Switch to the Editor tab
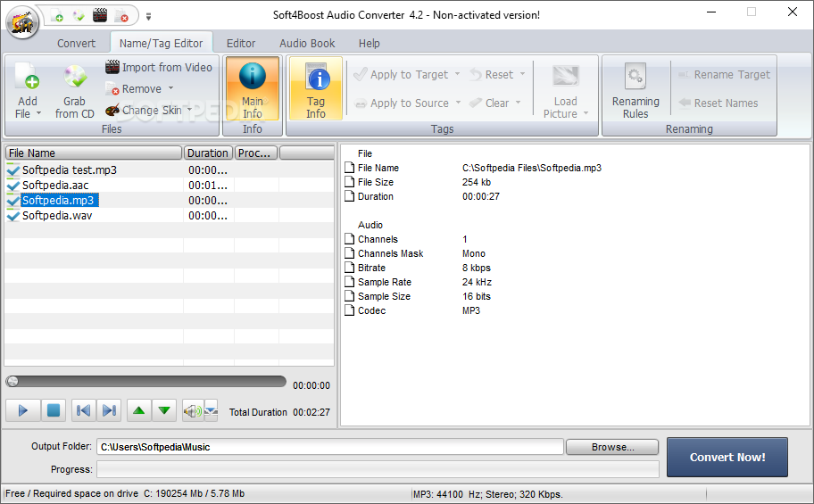The height and width of the screenshot is (504, 814). tap(241, 44)
